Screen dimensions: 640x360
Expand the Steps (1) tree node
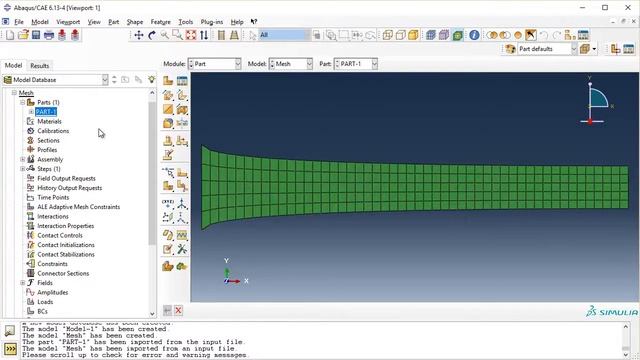pyautogui.click(x=23, y=169)
